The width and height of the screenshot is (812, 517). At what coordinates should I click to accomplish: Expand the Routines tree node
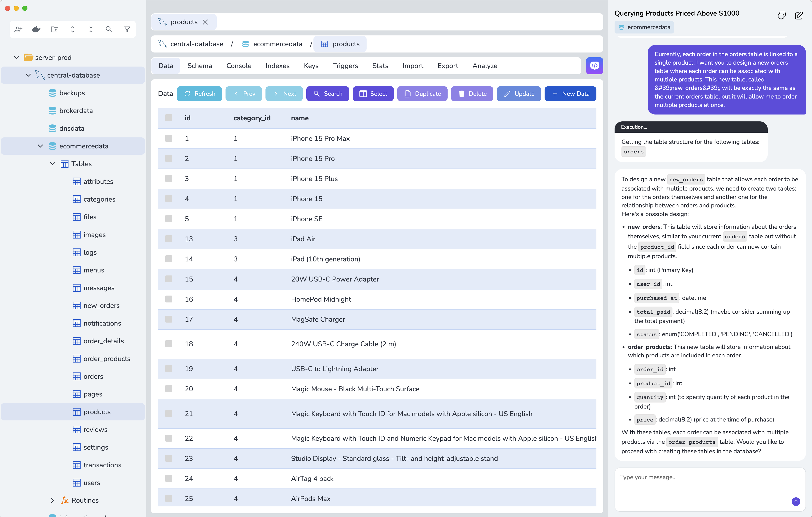point(52,500)
